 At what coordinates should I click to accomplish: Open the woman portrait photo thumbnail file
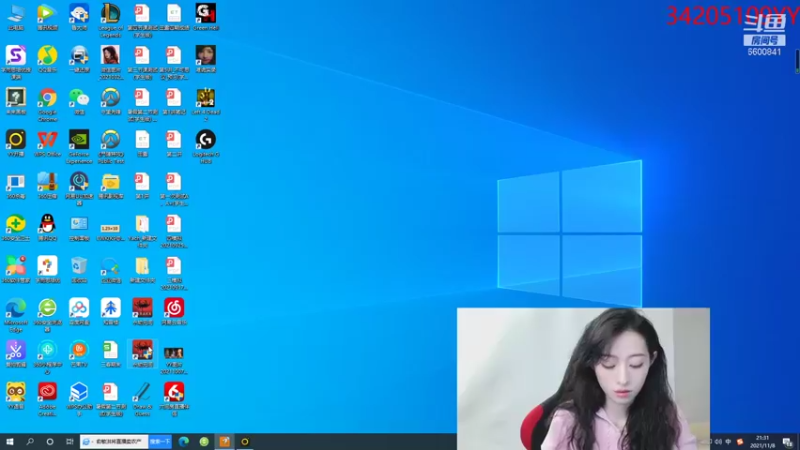[x=111, y=63]
